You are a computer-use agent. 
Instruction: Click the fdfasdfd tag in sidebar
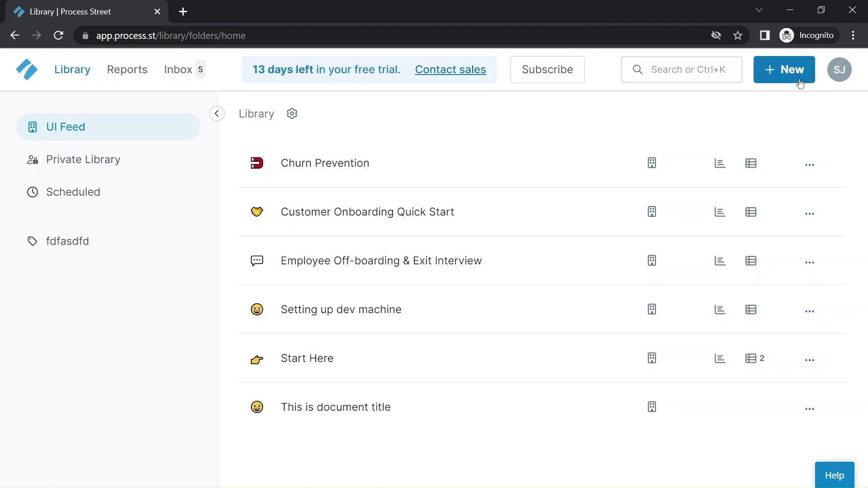point(67,241)
